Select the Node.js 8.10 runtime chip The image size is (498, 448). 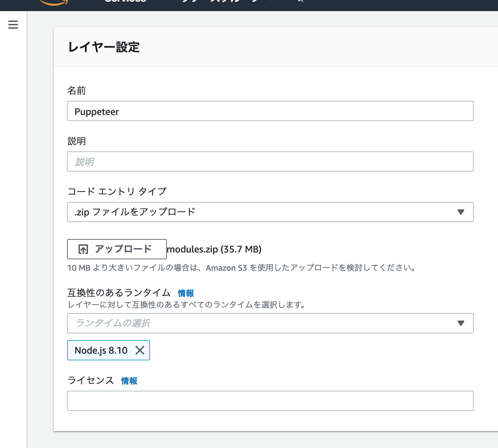point(101,351)
